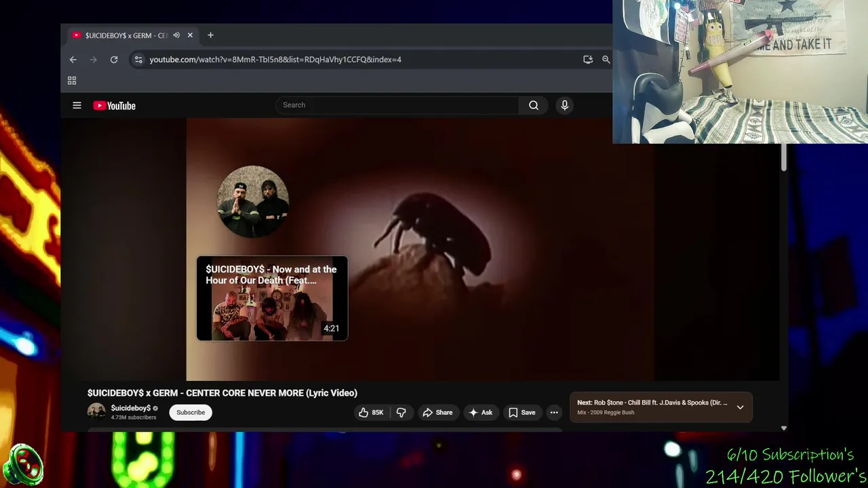868x488 pixels.
Task: Go back with the browser back arrow
Action: (x=73, y=60)
